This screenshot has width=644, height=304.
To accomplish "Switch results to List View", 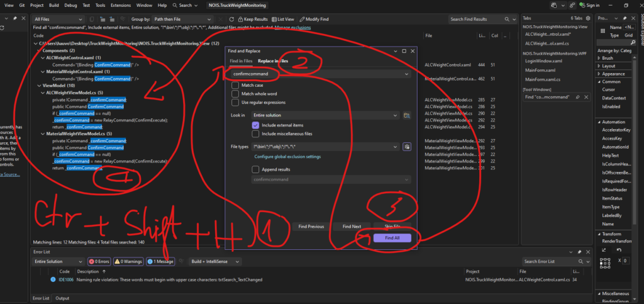I will click(x=274, y=20).
